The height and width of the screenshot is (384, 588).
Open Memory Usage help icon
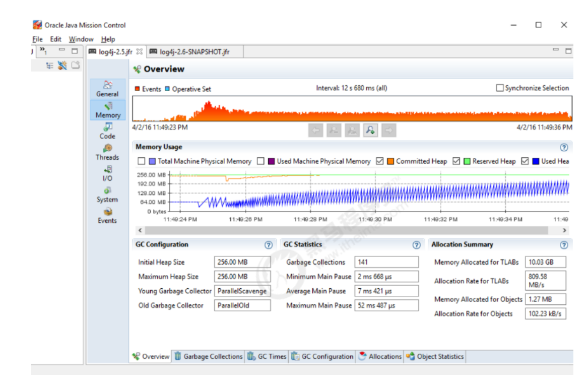tap(564, 147)
